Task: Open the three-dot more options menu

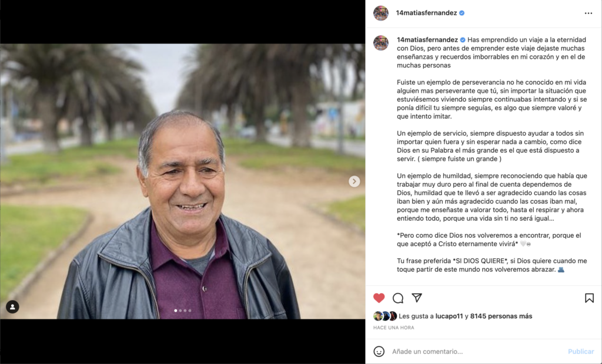Action: (588, 13)
